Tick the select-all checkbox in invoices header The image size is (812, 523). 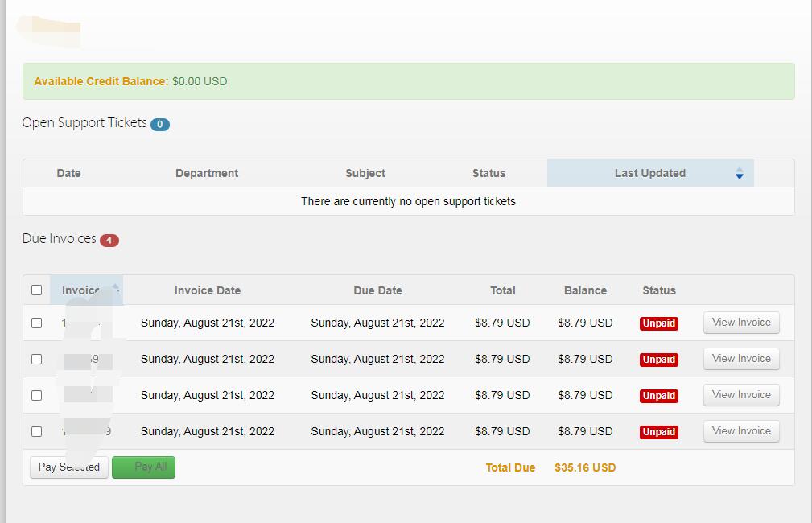36,290
